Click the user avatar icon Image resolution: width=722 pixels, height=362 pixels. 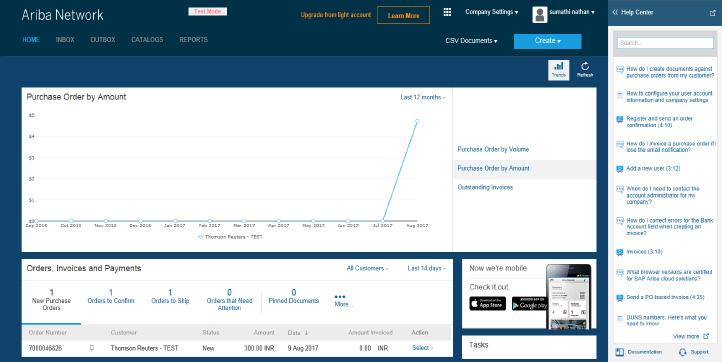540,15
